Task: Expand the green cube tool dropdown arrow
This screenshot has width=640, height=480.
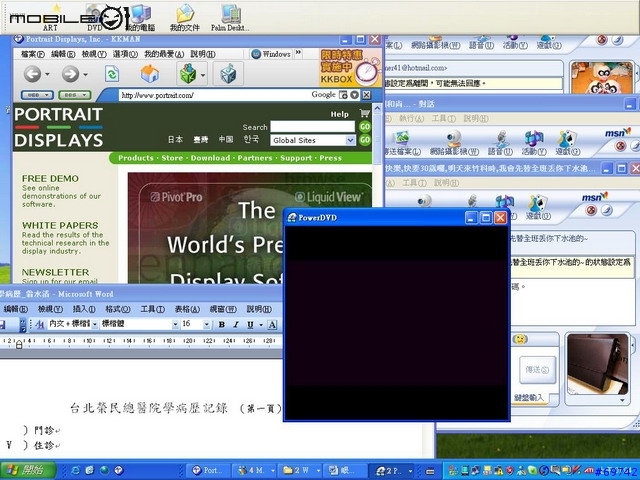Action: click(203, 75)
